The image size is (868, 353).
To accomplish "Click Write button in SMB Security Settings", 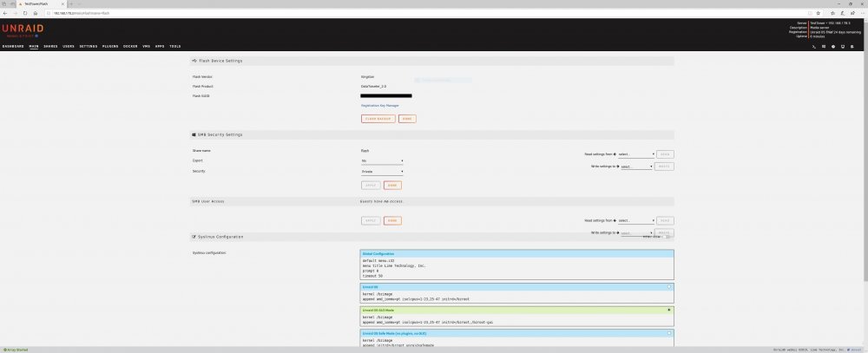I will coord(664,167).
